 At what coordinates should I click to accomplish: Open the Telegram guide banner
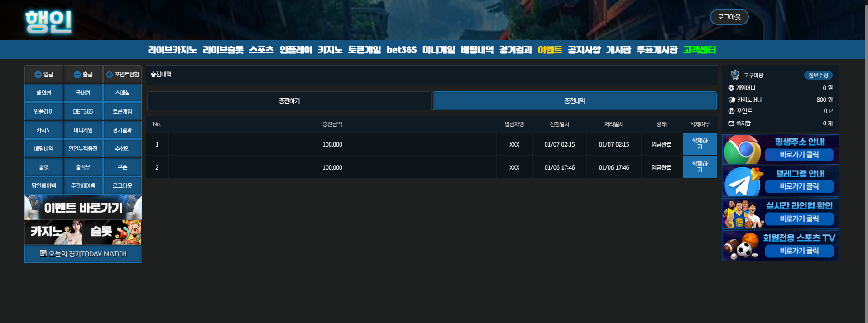click(x=780, y=181)
